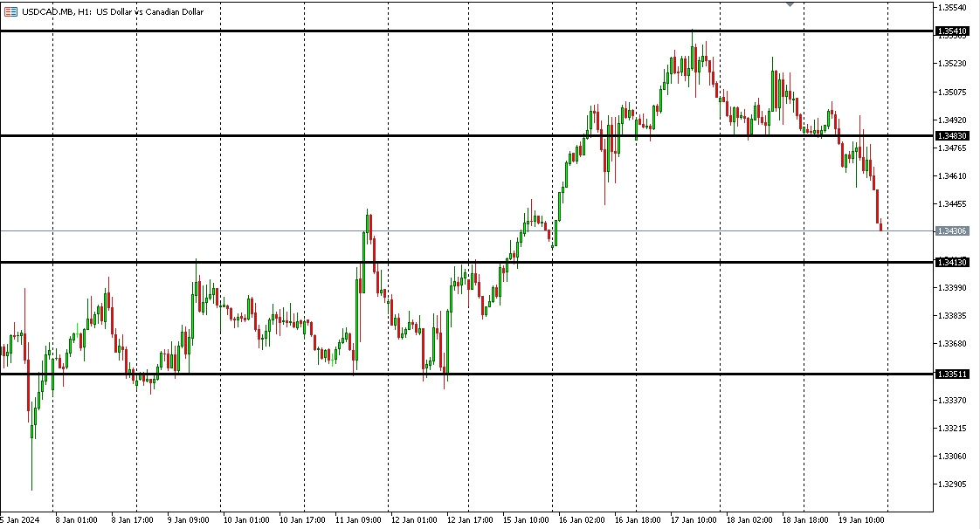Click the 10 Jan 01:00 time label
Screen dimensions: 980x529
tap(246, 519)
